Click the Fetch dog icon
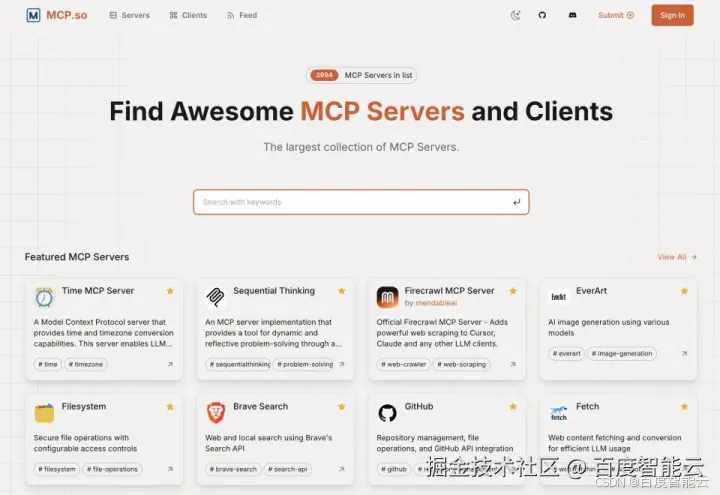 [558, 413]
